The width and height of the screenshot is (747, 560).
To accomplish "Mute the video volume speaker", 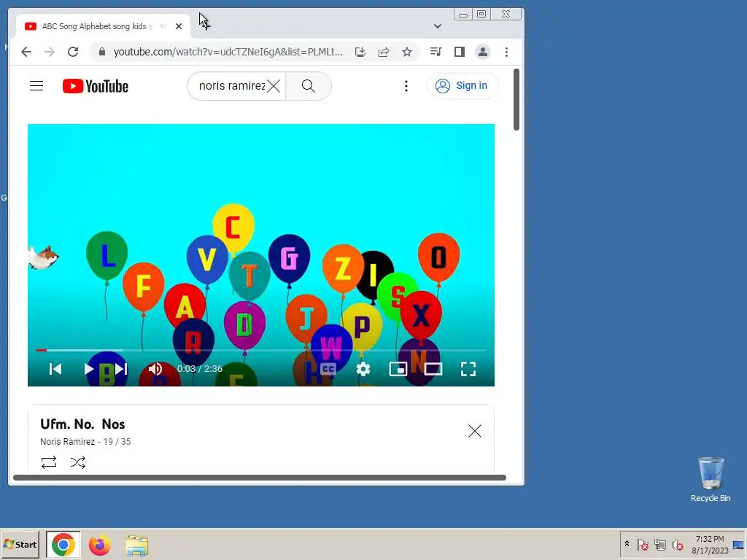I will coord(155,369).
